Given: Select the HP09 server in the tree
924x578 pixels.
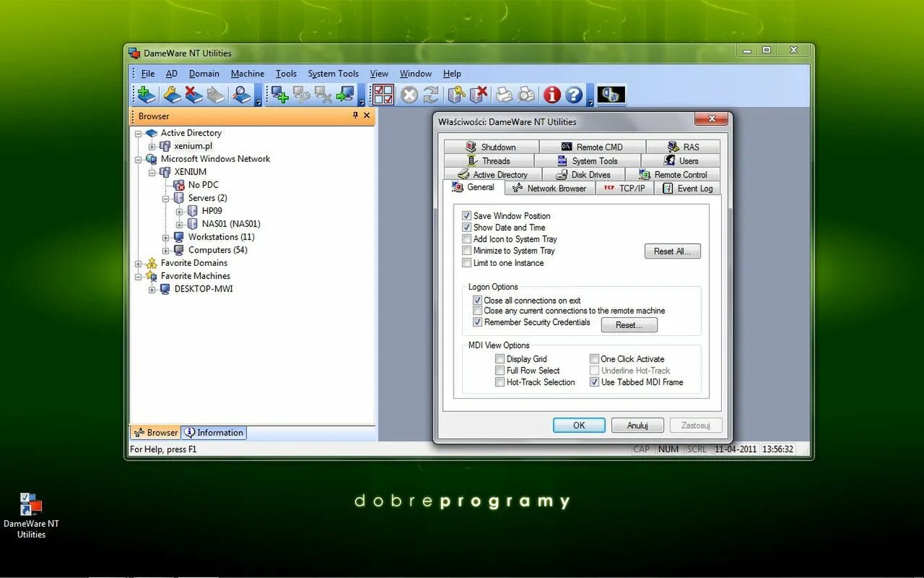Looking at the screenshot, I should click(212, 211).
